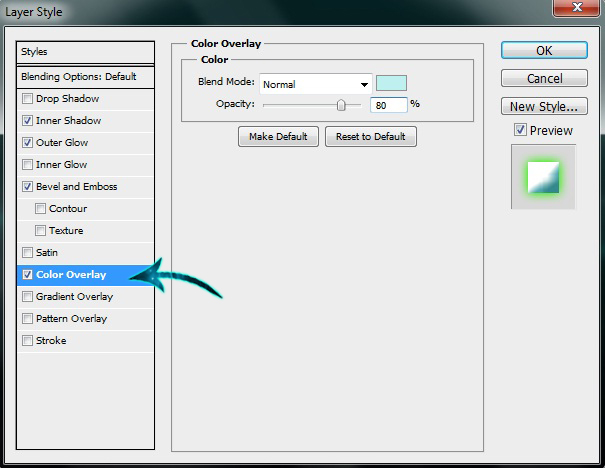Click the Cancel button
This screenshot has height=468, width=605.
(544, 78)
